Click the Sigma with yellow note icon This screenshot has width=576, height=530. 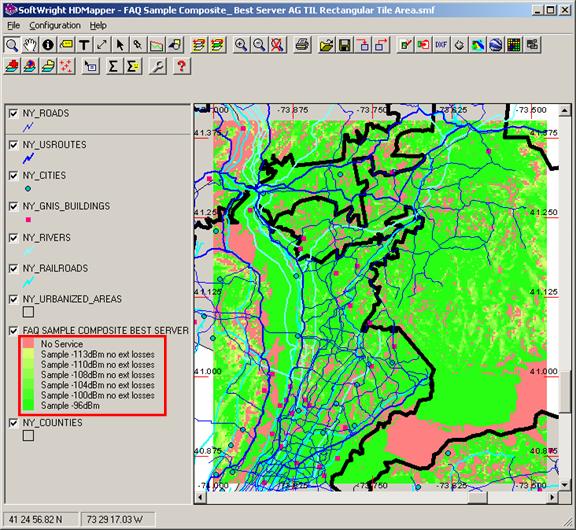[133, 66]
